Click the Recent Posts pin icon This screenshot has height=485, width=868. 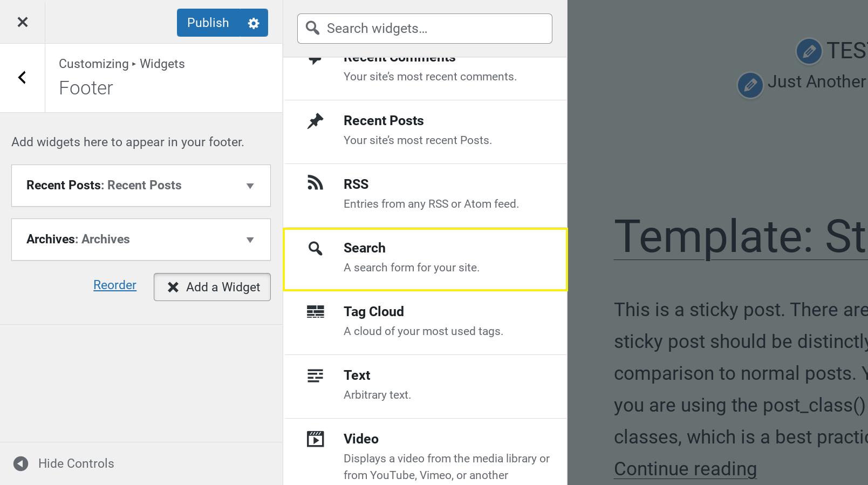316,121
